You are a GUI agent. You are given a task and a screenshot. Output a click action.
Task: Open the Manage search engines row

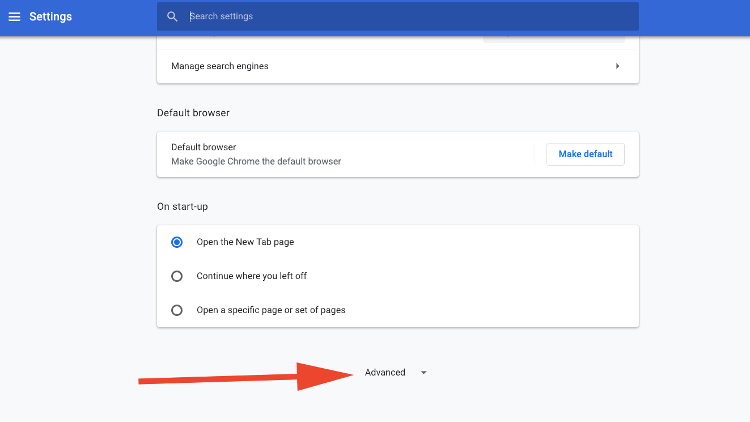click(397, 66)
